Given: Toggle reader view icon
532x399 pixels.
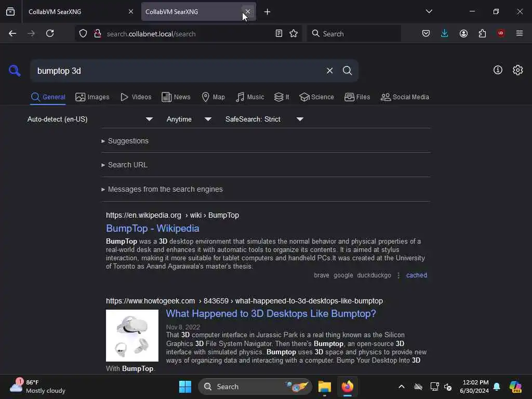Looking at the screenshot, I should (279, 33).
